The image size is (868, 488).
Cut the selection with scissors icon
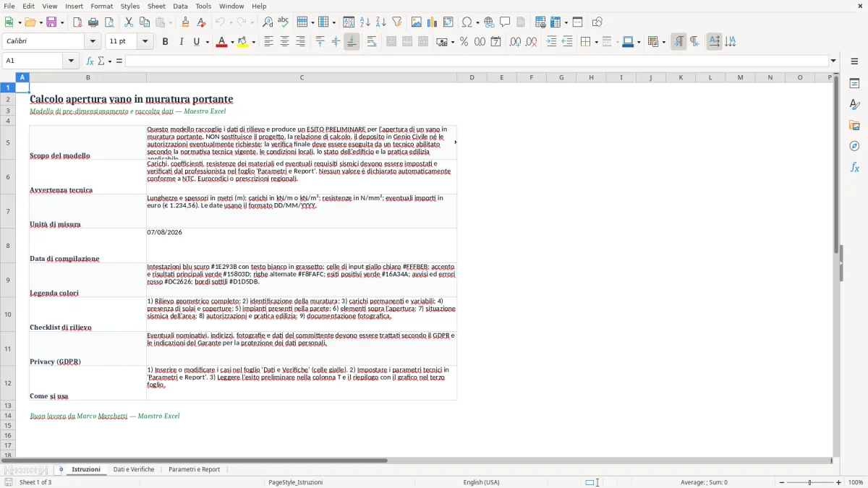coord(129,22)
